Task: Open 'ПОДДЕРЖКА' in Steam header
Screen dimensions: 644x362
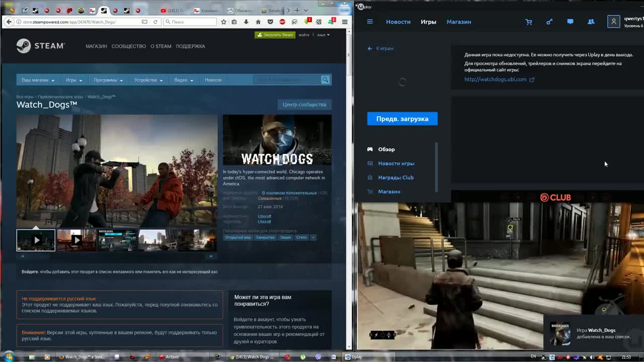Action: [x=191, y=46]
